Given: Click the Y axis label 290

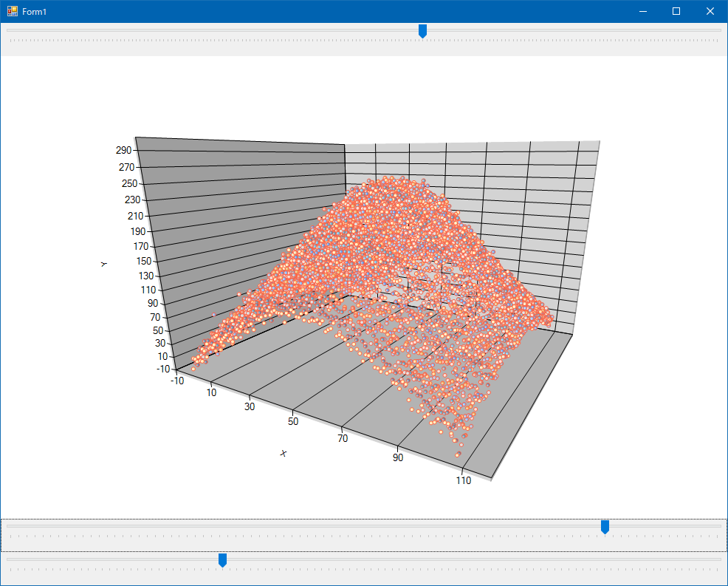Looking at the screenshot, I should [x=124, y=150].
